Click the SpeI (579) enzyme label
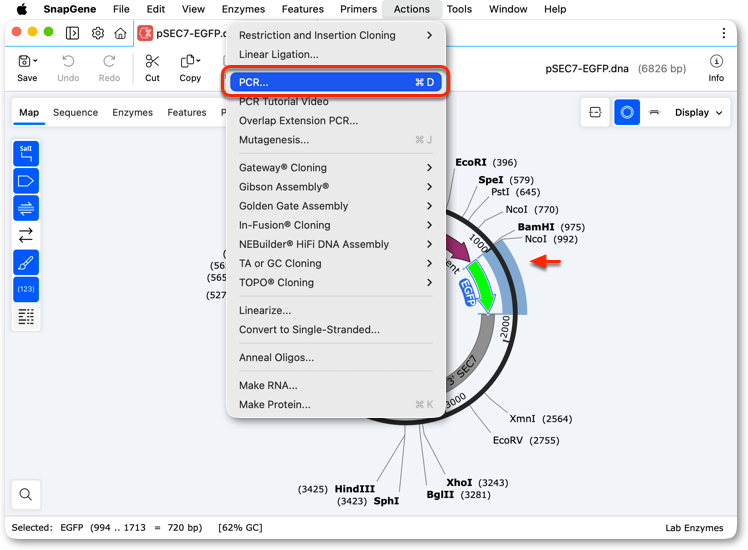The image size is (748, 550). coord(506,179)
